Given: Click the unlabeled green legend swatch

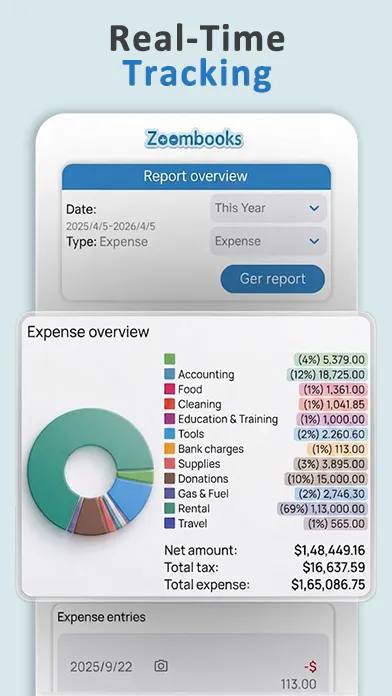Looking at the screenshot, I should coord(170,359).
